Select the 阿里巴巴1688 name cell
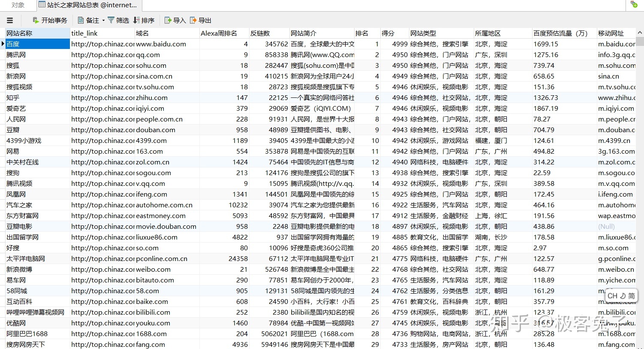Viewport: 644px width, 349px height. click(x=37, y=334)
